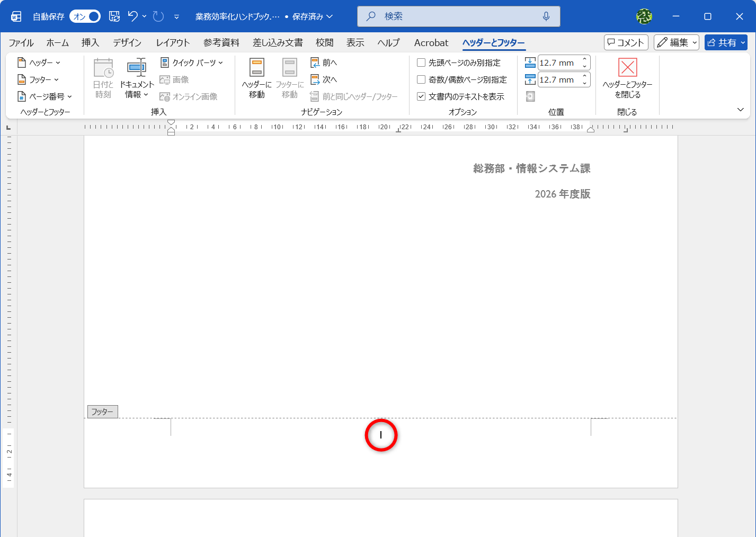Enable 奇数/偶数ページ別指定 checkbox
This screenshot has height=537, width=756.
[x=421, y=79]
